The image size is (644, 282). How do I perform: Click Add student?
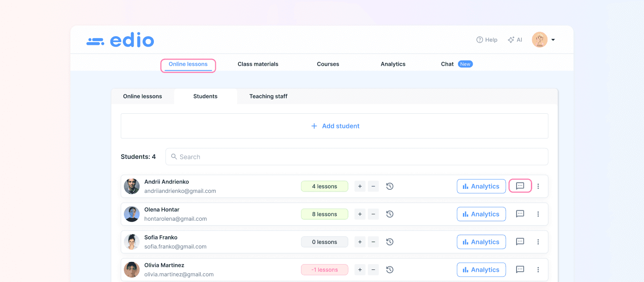335,126
